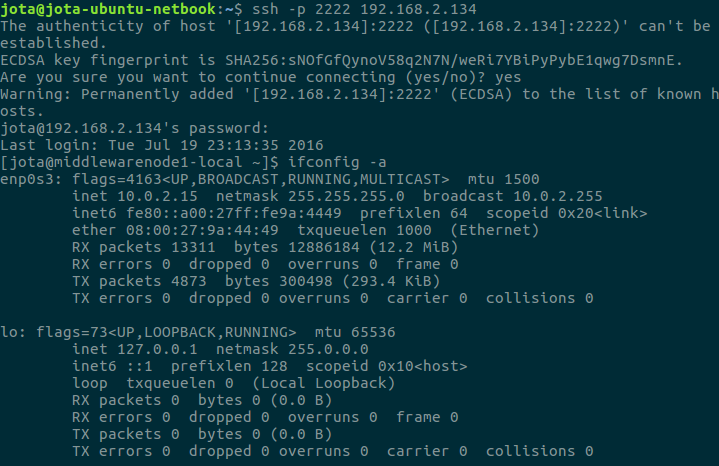Click the loopback address 127.0.0.1
The width and height of the screenshot is (719, 466).
(157, 349)
